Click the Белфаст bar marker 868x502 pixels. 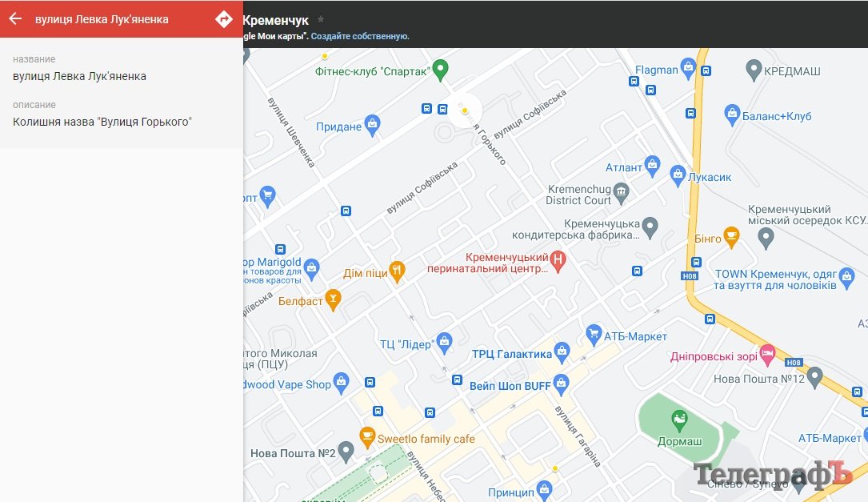pos(333,299)
